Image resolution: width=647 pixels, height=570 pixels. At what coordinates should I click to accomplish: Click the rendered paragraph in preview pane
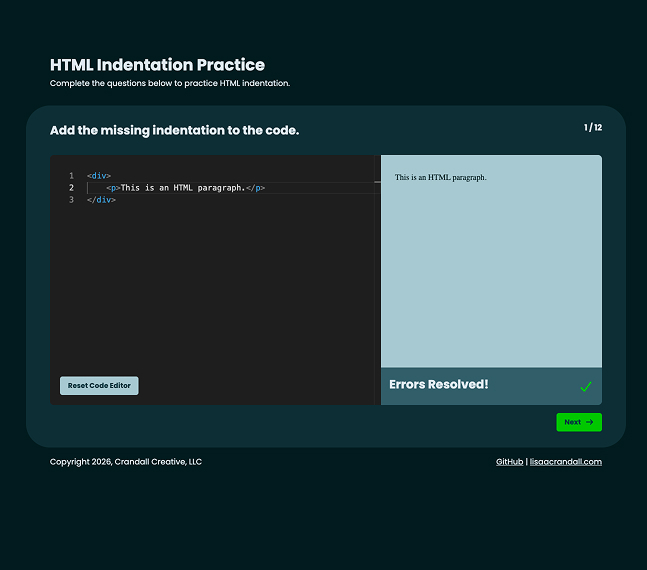[x=440, y=177]
